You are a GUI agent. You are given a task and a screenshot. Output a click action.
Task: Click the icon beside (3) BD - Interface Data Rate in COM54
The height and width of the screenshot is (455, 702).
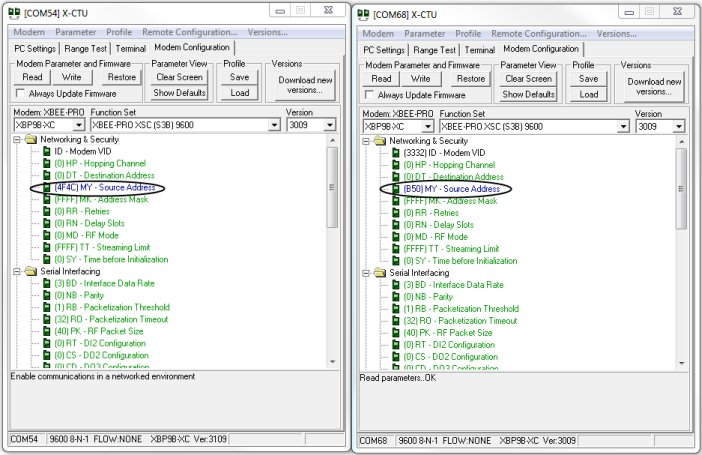tap(46, 284)
